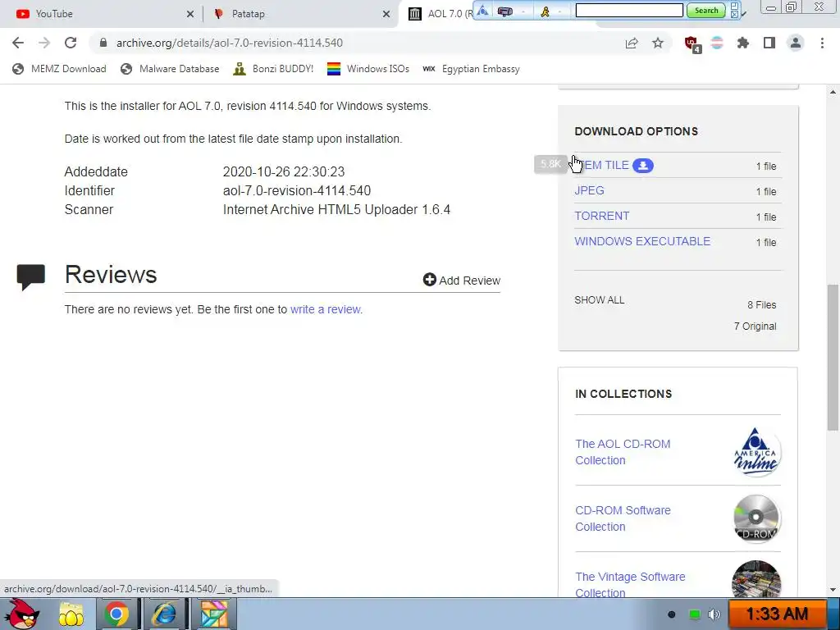This screenshot has height=630, width=840.
Task: Open the Egyptian Embassy bookmark
Action: pos(471,69)
